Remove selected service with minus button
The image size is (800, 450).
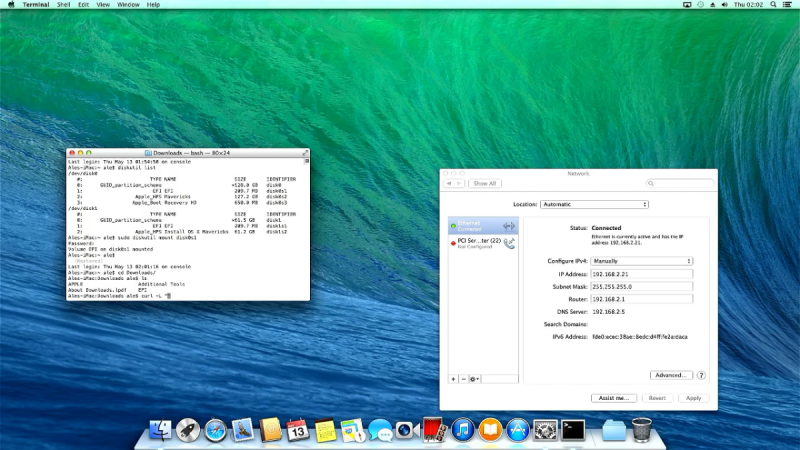pos(463,379)
